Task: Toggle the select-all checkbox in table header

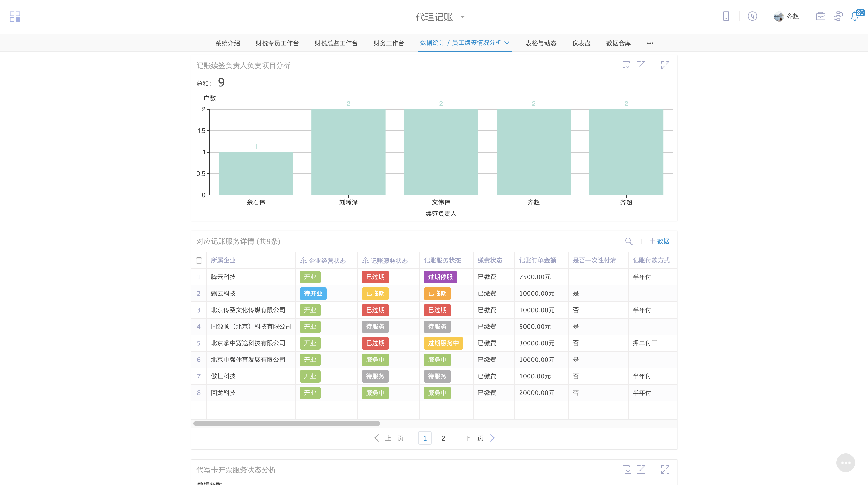Action: tap(199, 261)
